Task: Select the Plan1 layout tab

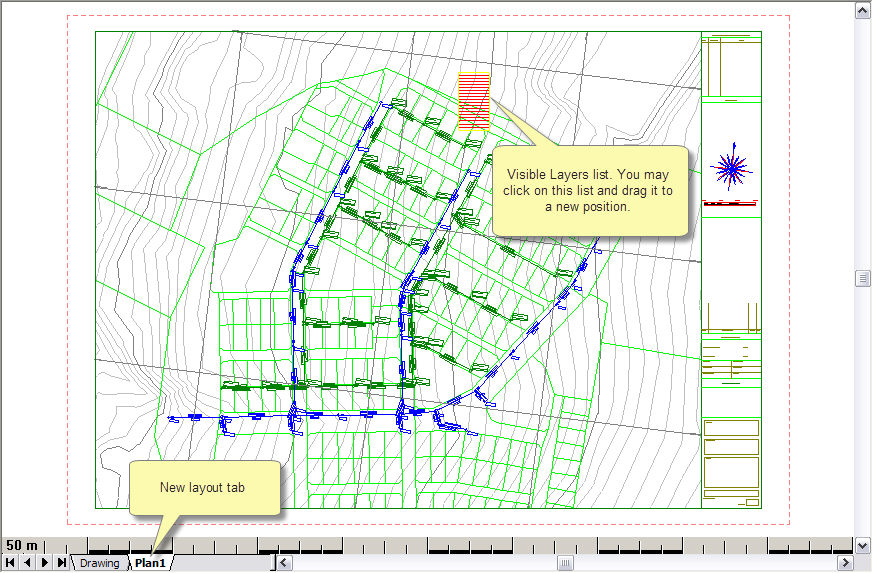Action: coord(150,563)
